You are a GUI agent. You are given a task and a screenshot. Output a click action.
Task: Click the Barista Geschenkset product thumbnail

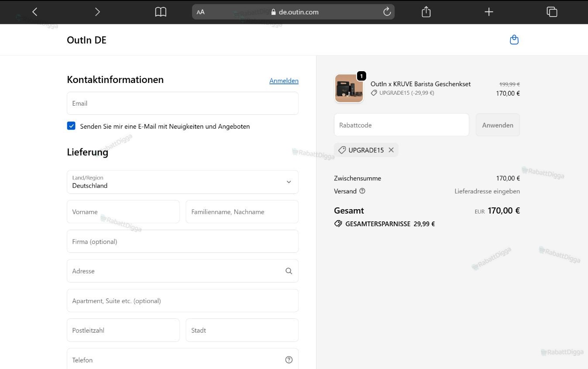tap(349, 88)
